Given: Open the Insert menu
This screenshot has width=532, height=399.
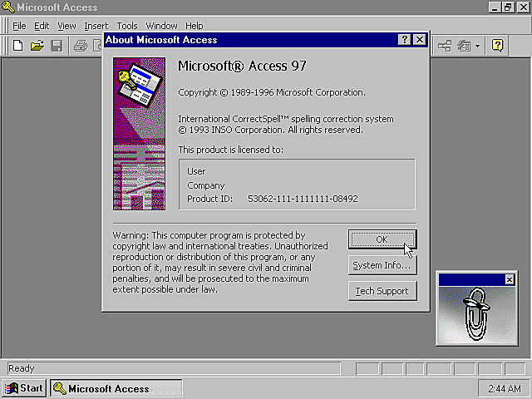Looking at the screenshot, I should pyautogui.click(x=96, y=26).
